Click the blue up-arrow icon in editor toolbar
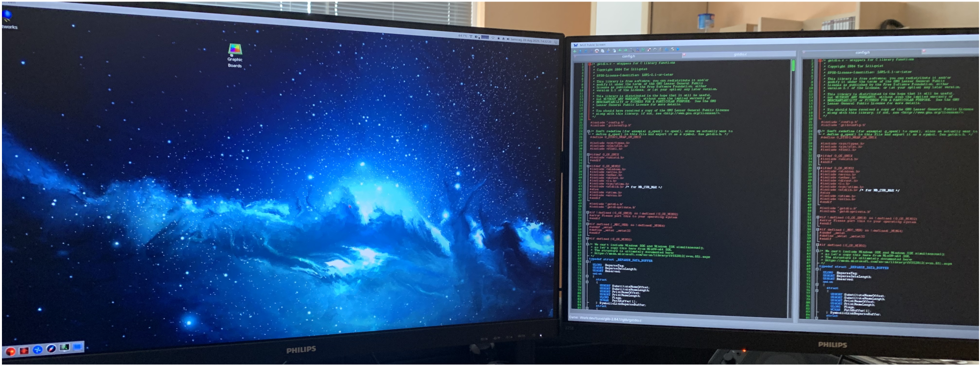Image resolution: width=980 pixels, height=365 pixels. (580, 51)
